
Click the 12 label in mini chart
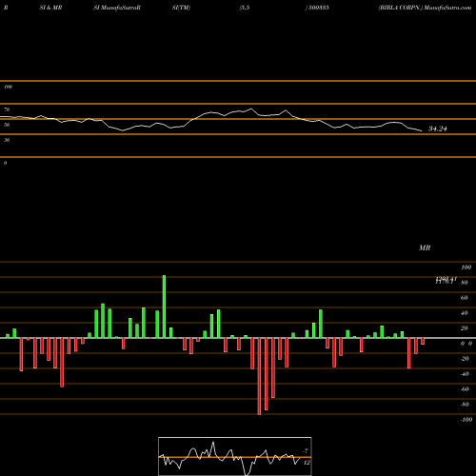tap(307, 463)
